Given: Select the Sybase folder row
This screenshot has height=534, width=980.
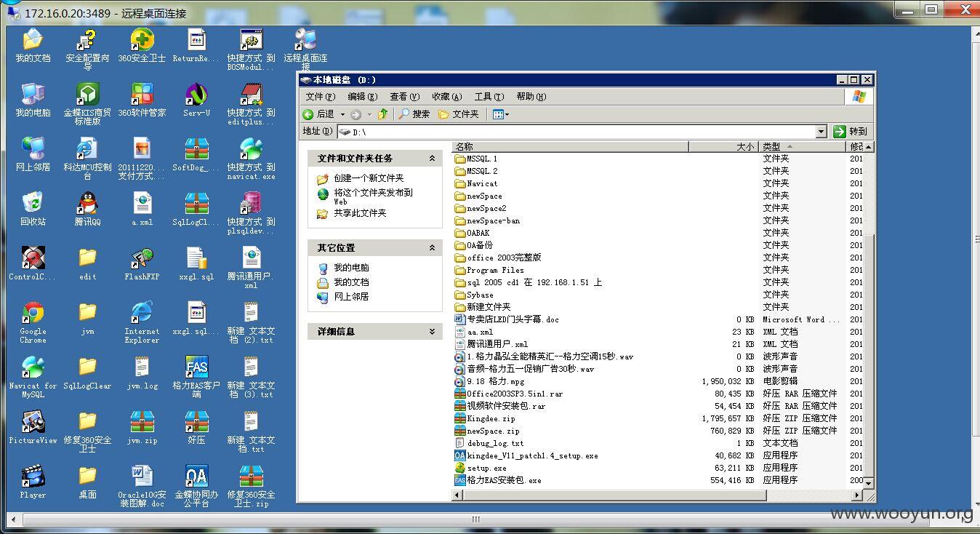Looking at the screenshot, I should (474, 295).
